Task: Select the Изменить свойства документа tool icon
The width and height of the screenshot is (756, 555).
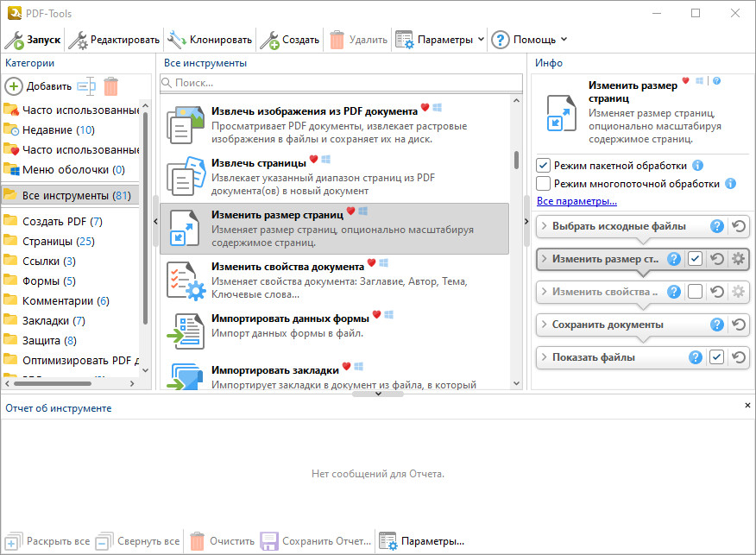Action: pyautogui.click(x=186, y=281)
